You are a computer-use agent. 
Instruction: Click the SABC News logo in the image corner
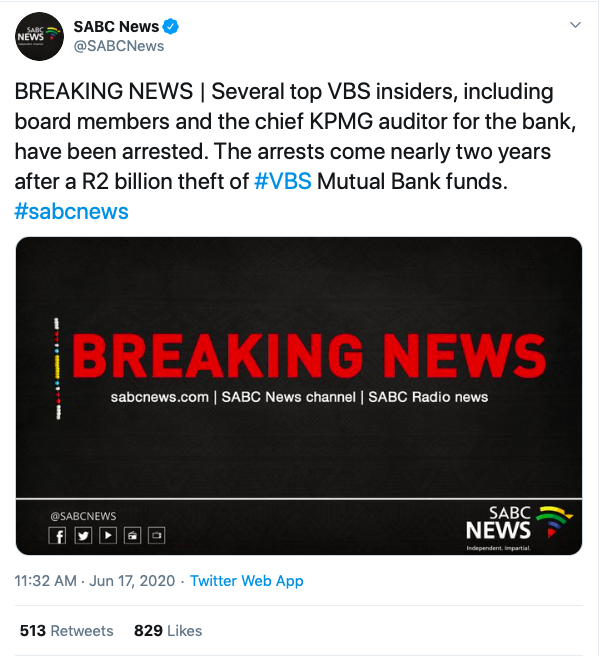(x=520, y=528)
